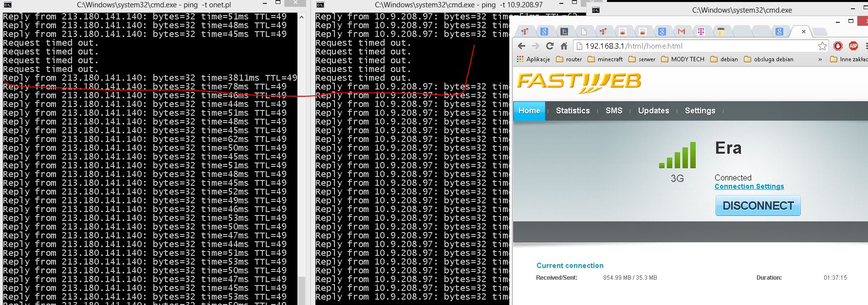Viewport: 868px width, 305px height.
Task: Click scroll-up arrow in the onet.pl window
Action: pyautogui.click(x=301, y=17)
